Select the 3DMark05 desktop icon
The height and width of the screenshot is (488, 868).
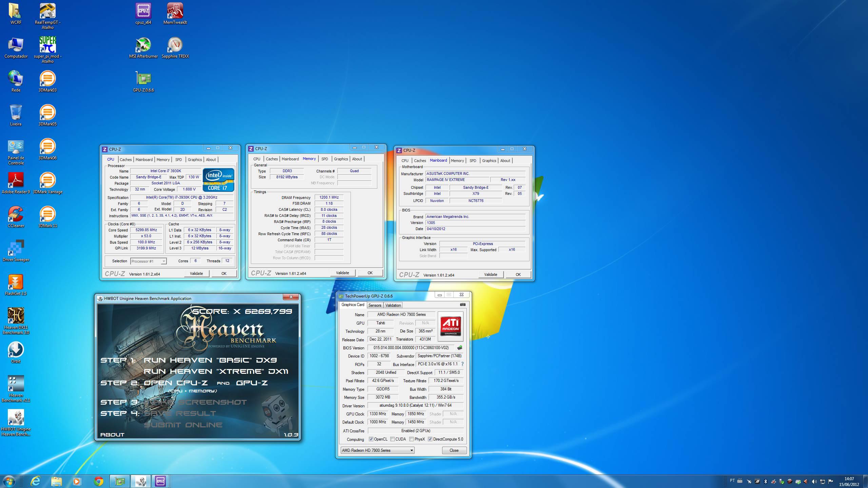[x=47, y=115]
